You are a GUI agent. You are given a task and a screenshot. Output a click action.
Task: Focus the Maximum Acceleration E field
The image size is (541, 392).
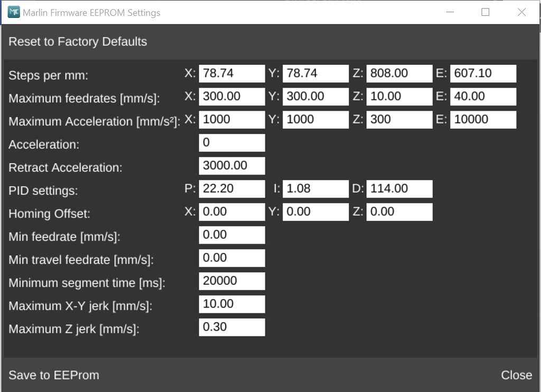click(482, 119)
